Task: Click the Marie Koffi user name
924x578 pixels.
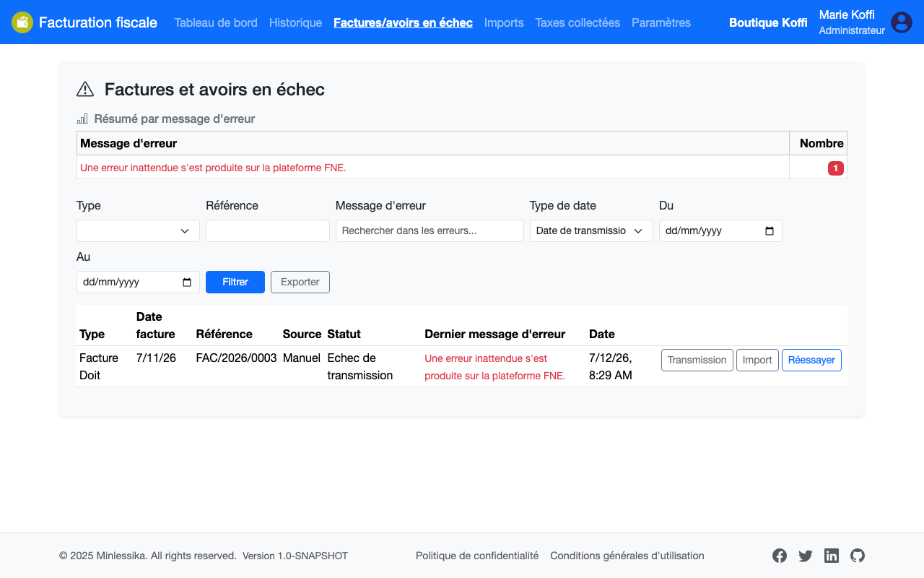Action: (x=847, y=14)
